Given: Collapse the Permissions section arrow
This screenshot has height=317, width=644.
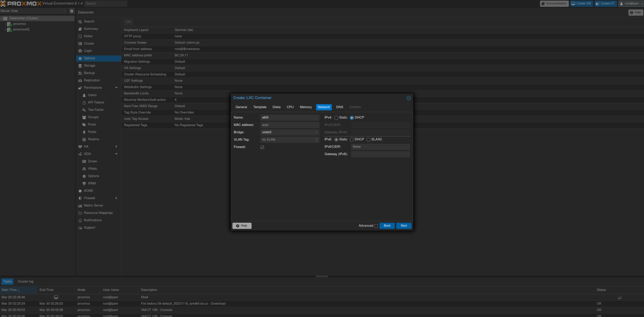Looking at the screenshot, I should click(x=116, y=88).
